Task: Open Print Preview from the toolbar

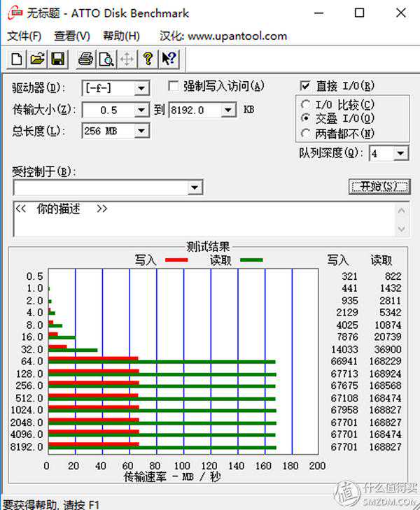Action: point(106,59)
